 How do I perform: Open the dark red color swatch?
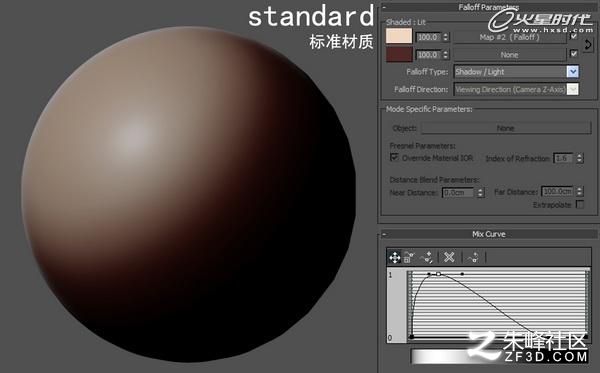[399, 54]
